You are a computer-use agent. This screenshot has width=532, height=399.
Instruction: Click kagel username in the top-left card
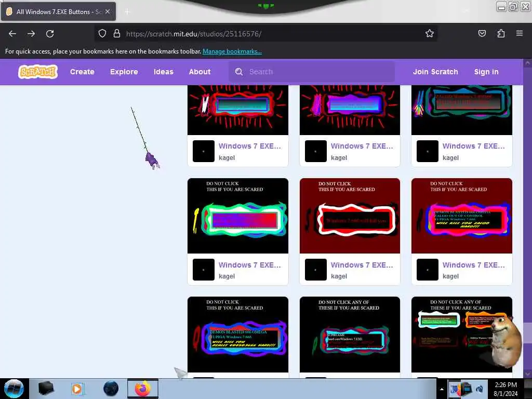[x=227, y=158]
